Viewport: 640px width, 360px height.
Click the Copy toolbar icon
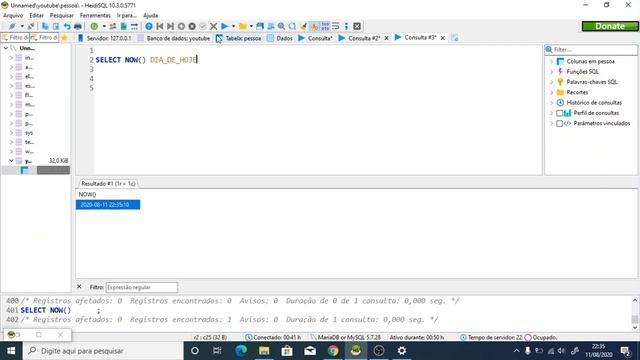click(x=45, y=26)
